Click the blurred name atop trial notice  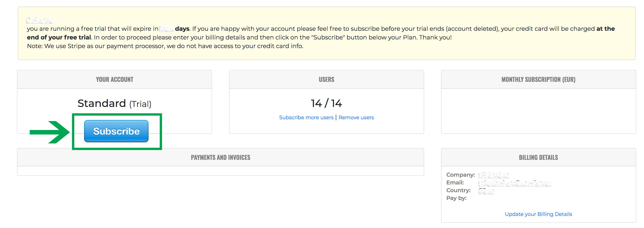(40, 21)
